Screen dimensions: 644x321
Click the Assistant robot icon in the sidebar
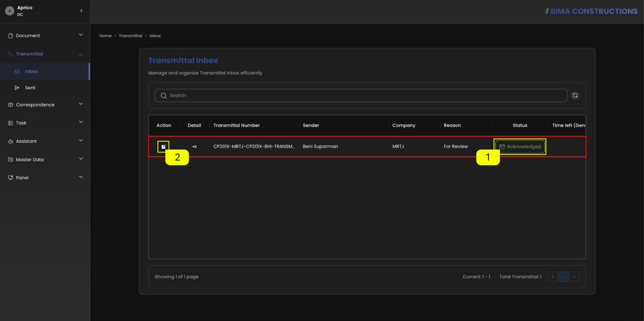pyautogui.click(x=10, y=141)
